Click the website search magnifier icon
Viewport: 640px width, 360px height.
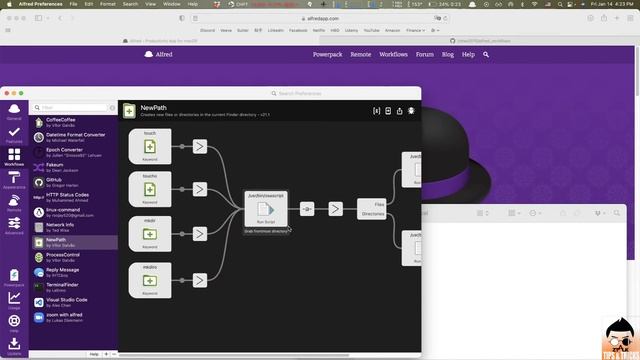coord(486,54)
